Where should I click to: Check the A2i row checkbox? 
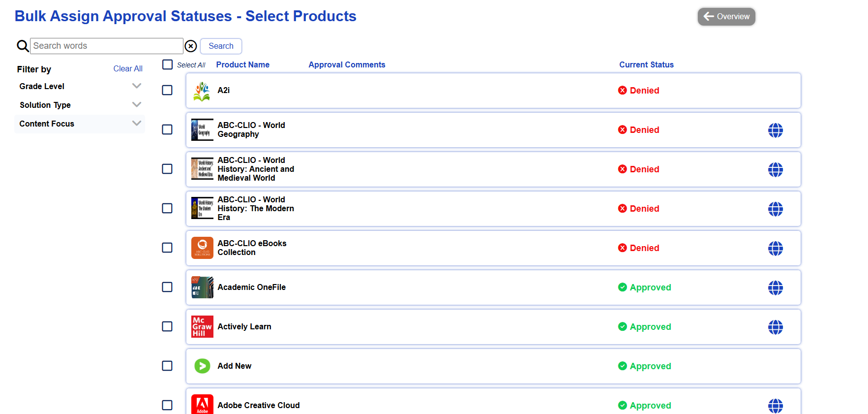pos(167,90)
